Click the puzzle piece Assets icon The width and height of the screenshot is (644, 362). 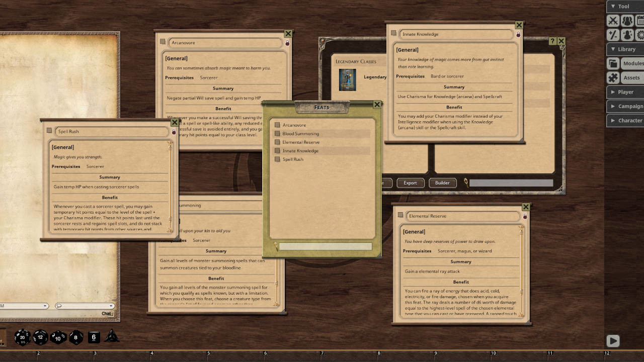613,77
